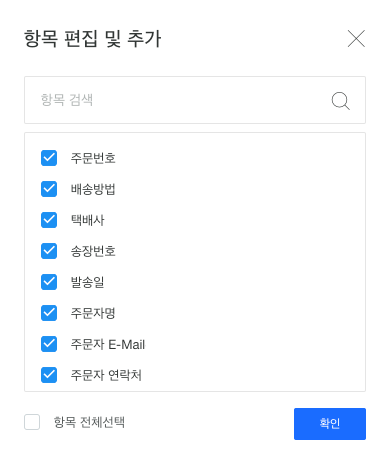Click the 주문번호 label text
Image resolution: width=390 pixels, height=462 pixels.
pos(93,158)
